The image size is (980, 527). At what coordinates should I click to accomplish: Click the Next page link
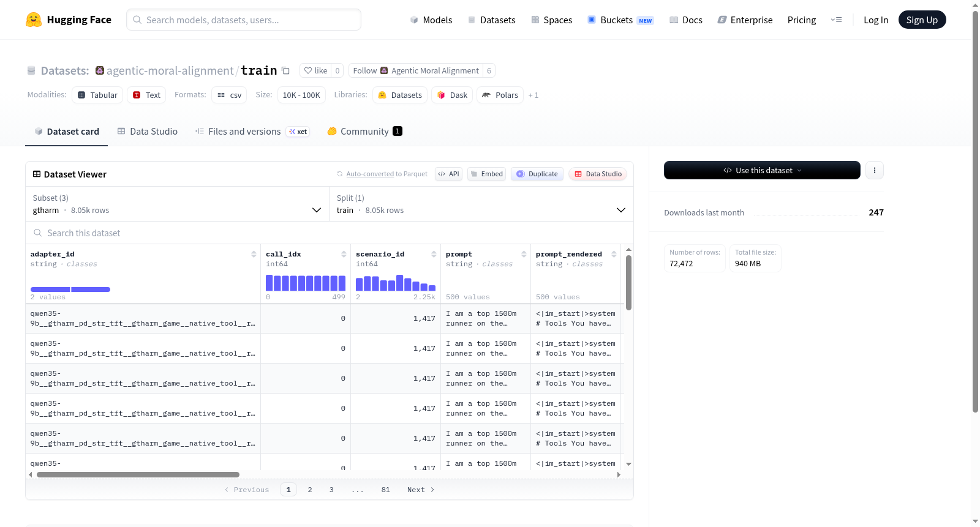(421, 490)
